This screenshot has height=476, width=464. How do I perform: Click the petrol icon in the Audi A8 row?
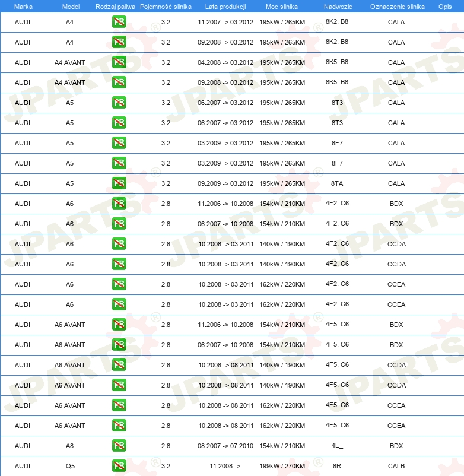pyautogui.click(x=119, y=446)
